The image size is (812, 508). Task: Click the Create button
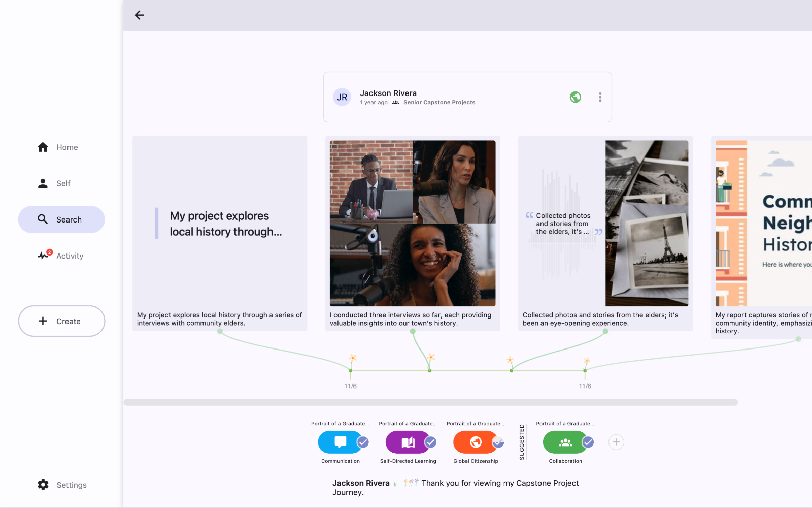tap(61, 321)
